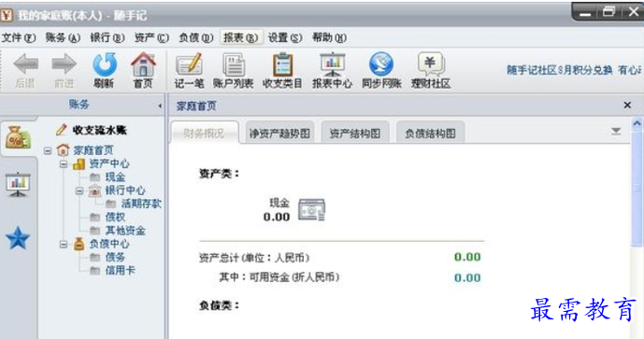Image resolution: width=644 pixels, height=339 pixels.
Task: Open the 银行(B) menu
Action: [107, 37]
